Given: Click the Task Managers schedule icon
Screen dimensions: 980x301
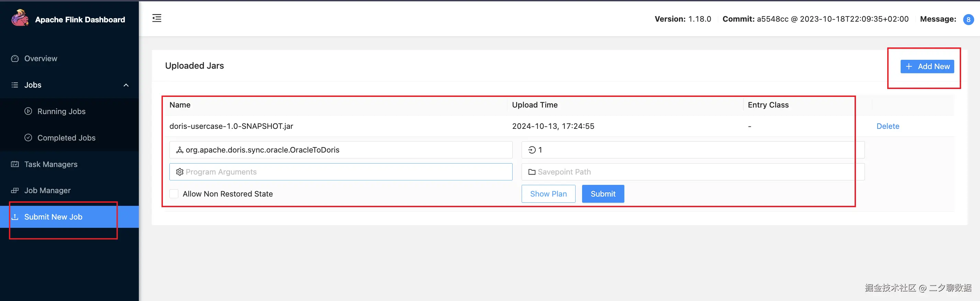Looking at the screenshot, I should pos(15,164).
